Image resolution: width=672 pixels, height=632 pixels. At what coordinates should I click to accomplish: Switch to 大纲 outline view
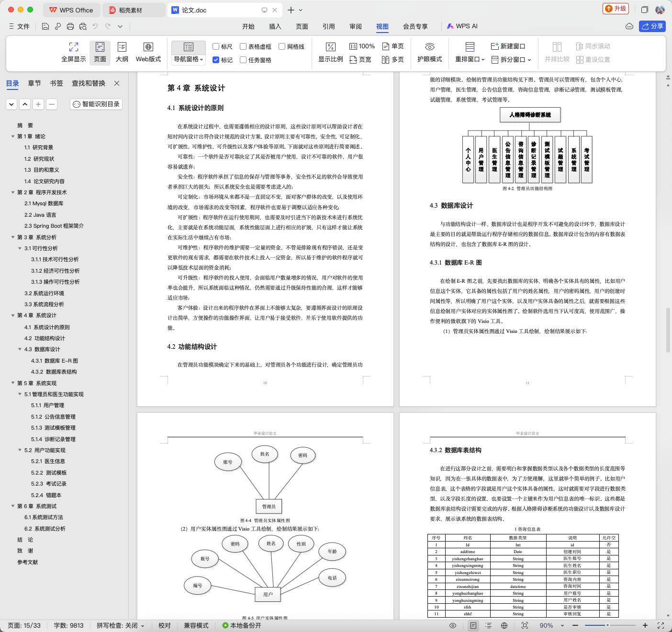(122, 52)
